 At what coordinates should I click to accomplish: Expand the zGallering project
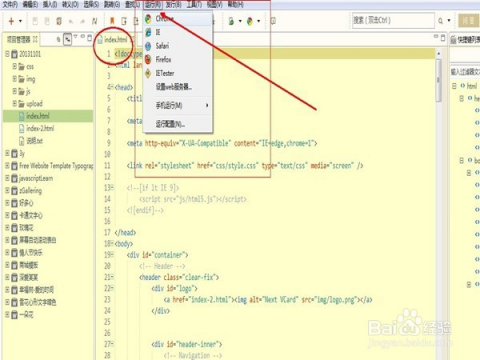coord(7,190)
